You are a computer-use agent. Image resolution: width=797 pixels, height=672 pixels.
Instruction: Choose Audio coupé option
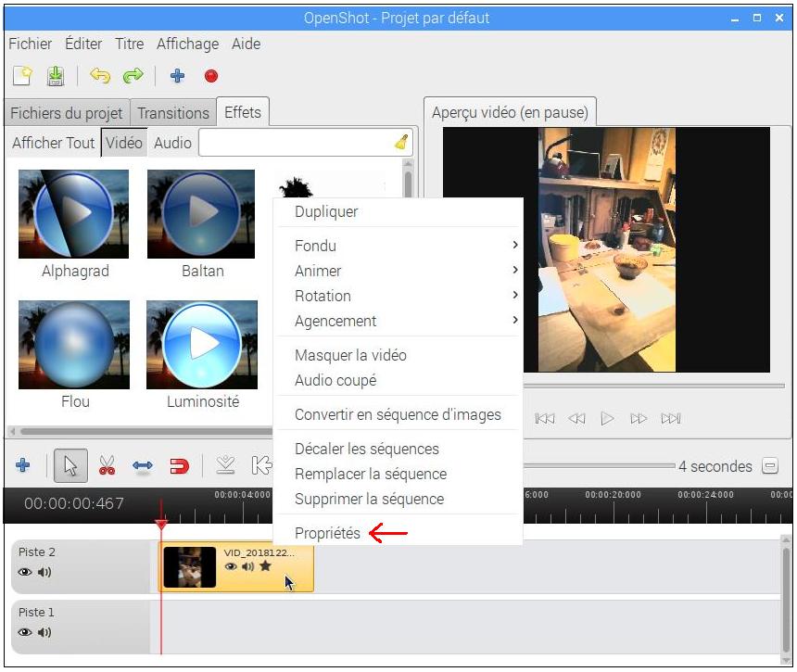click(x=399, y=380)
